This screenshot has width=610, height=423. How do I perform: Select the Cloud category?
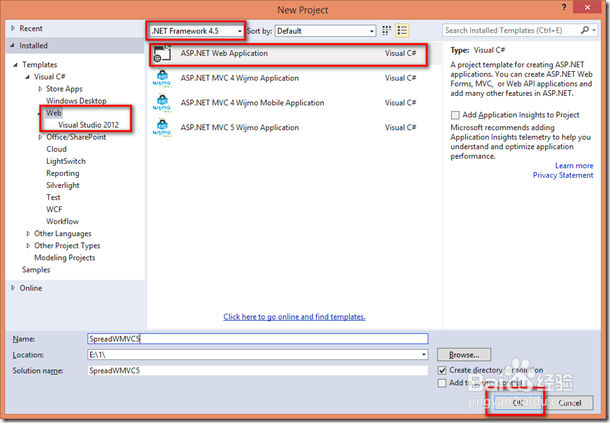(56, 149)
